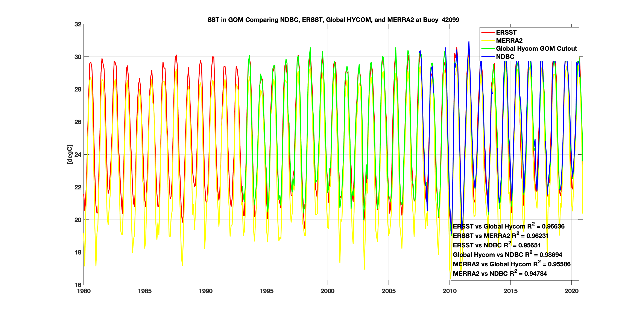The width and height of the screenshot is (644, 320).
Task: Click the blue NDBC legend line
Action: click(x=488, y=56)
